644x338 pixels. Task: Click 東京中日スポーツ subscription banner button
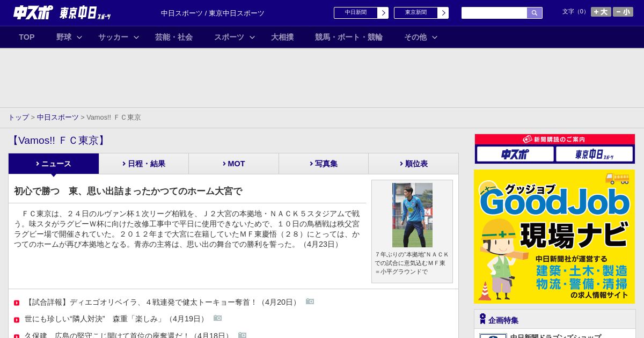(x=594, y=154)
